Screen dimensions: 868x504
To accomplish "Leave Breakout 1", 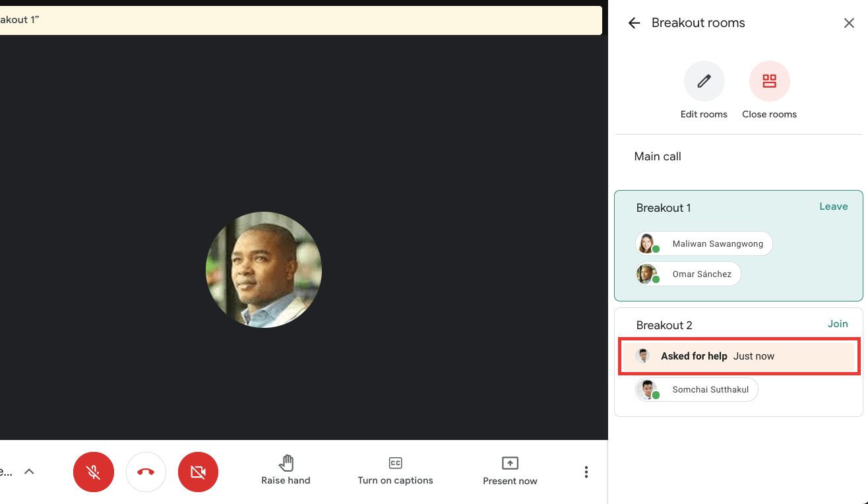I will pos(833,206).
